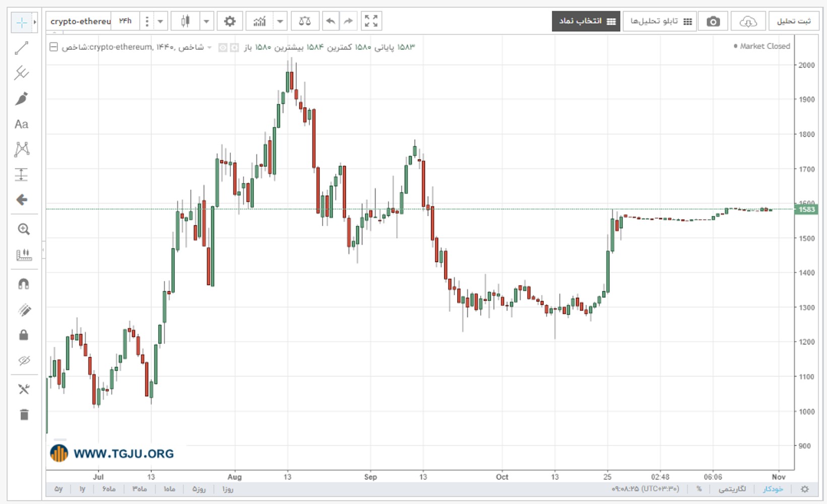Toggle the % percent scale
Image resolution: width=827 pixels, height=504 pixels.
point(699,489)
